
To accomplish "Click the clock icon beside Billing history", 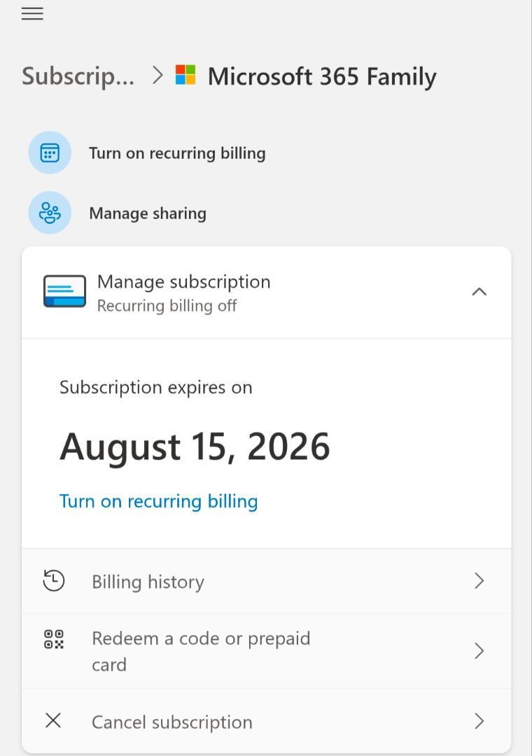I will 53,580.
